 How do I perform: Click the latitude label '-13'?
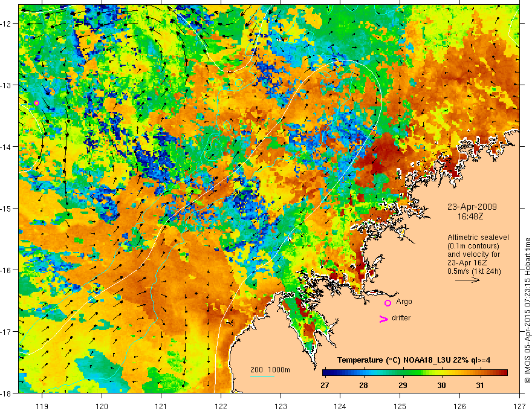[7, 85]
